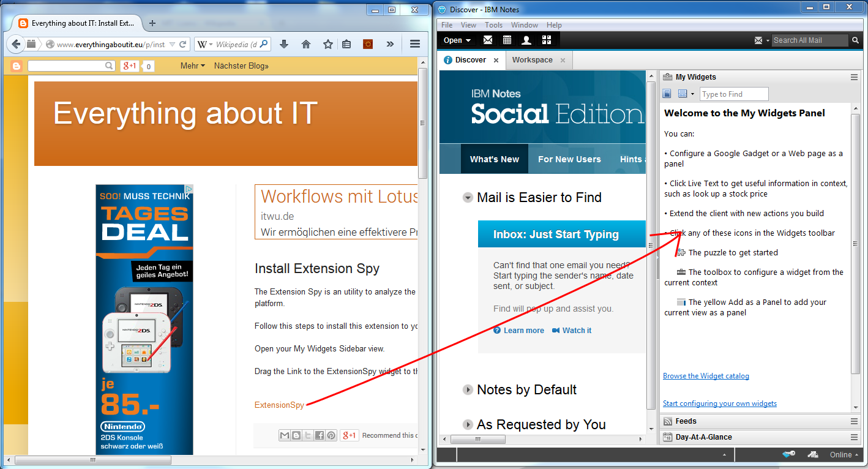Open the Tools menu in Notes
Screen dimensions: 868x469
tap(493, 25)
